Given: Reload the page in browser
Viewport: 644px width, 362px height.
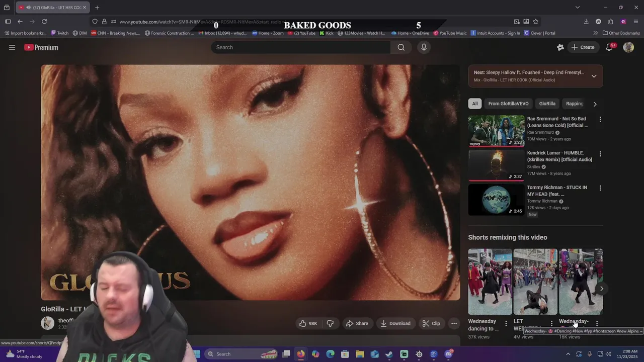Looking at the screenshot, I should click(44, 22).
